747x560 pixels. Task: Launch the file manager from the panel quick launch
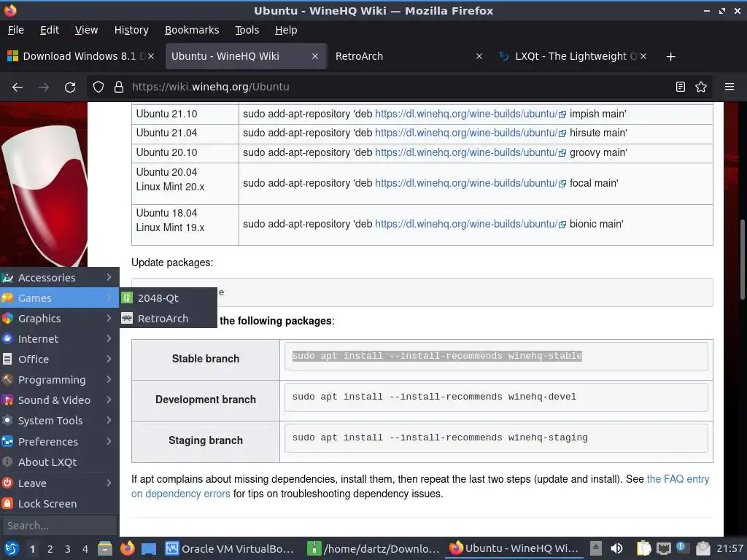105,548
